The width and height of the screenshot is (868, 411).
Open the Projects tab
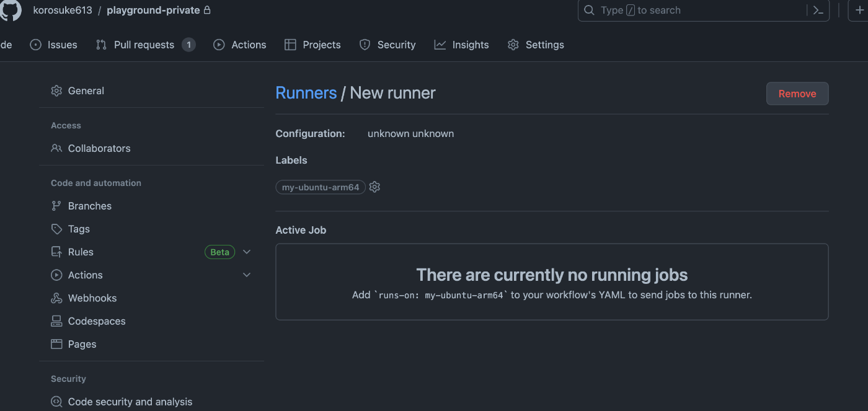point(312,45)
